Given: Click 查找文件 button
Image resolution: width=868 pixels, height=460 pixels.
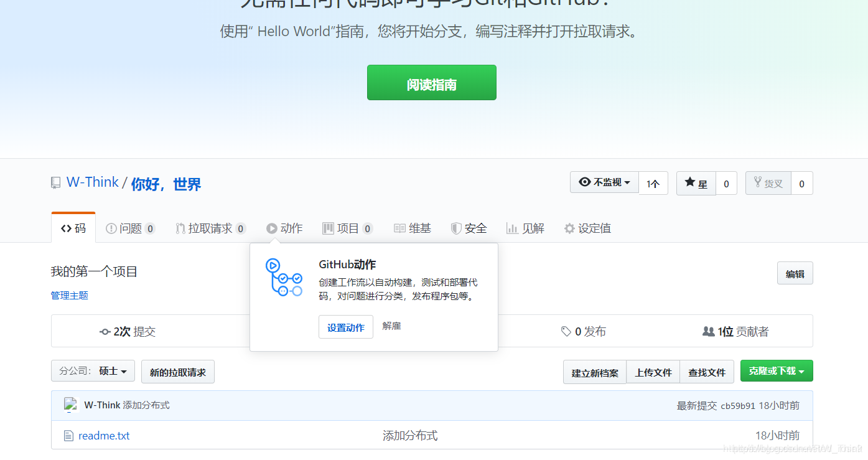Looking at the screenshot, I should point(707,372).
